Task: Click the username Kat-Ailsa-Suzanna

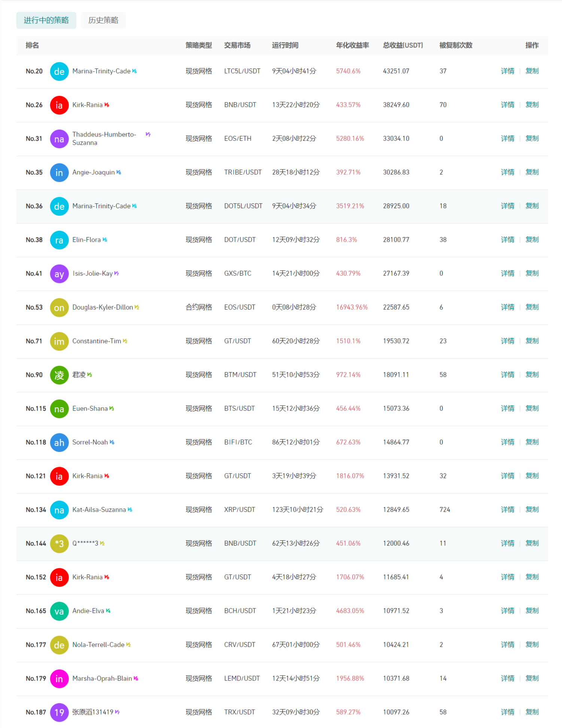Action: point(99,510)
